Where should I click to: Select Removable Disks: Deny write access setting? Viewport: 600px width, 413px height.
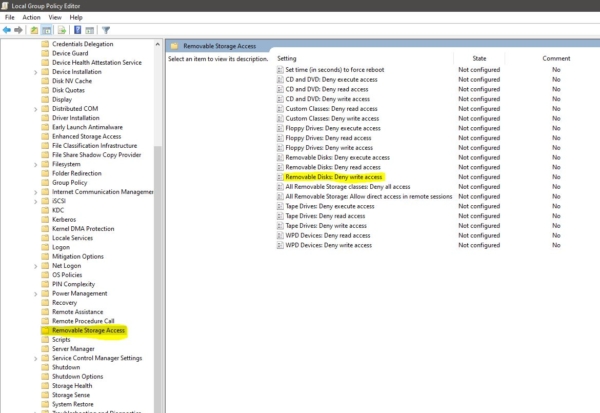point(334,177)
